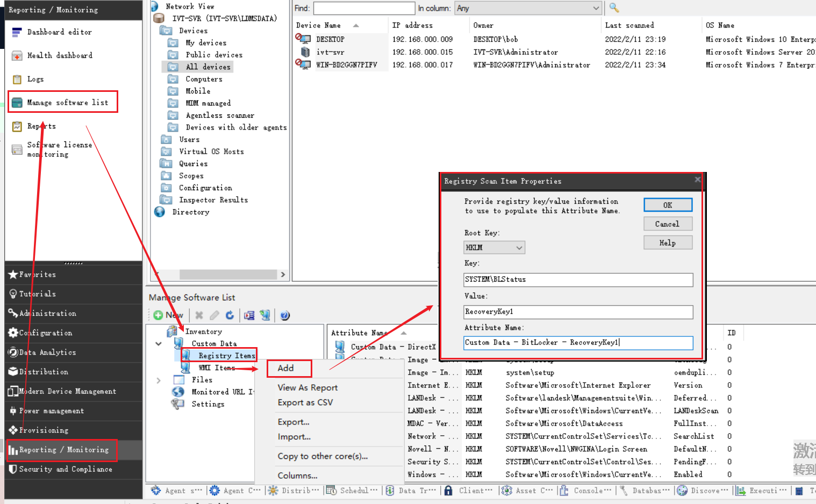Select Export as CSV menu entry
This screenshot has width=816, height=504.
[305, 402]
